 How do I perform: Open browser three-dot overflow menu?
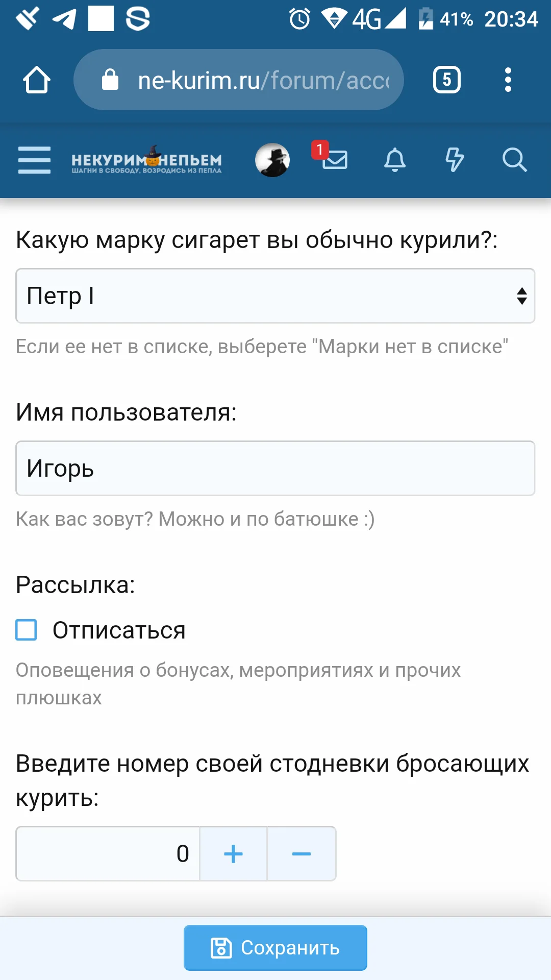pyautogui.click(x=508, y=80)
